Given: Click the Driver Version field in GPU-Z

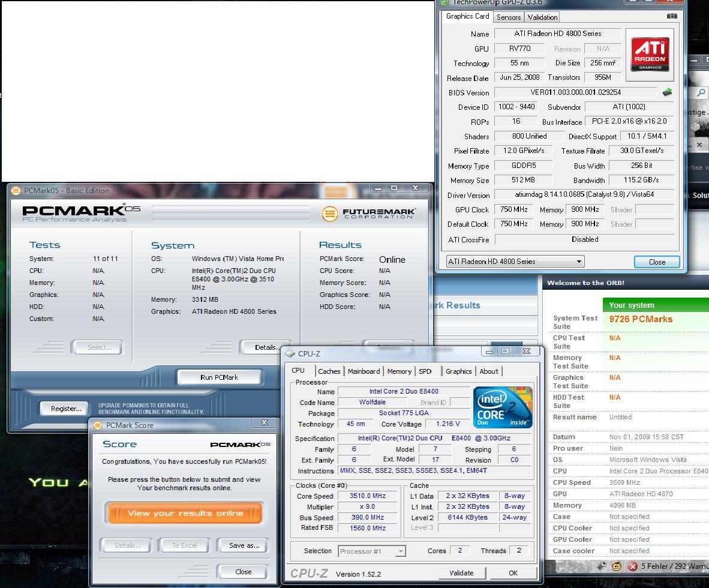Looking at the screenshot, I should (584, 194).
